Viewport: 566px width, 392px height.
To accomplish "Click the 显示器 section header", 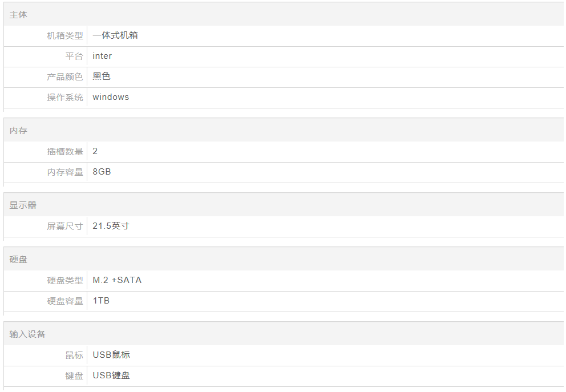I will [x=23, y=205].
